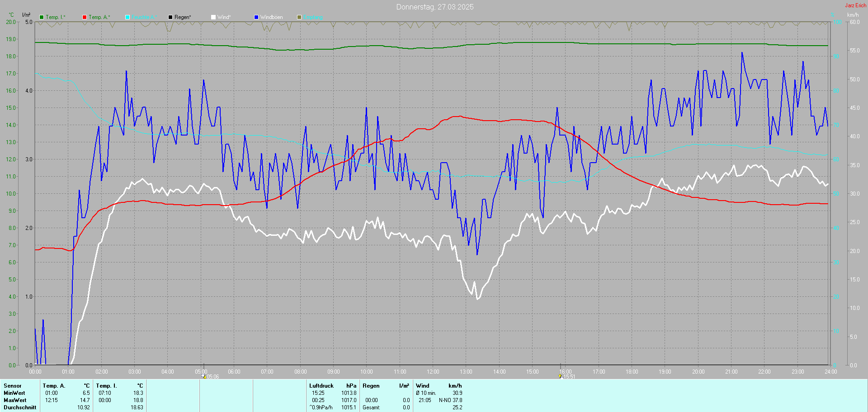868x412 pixels.
Task: Click the cyan Feuchte A. legend square
Action: (127, 17)
